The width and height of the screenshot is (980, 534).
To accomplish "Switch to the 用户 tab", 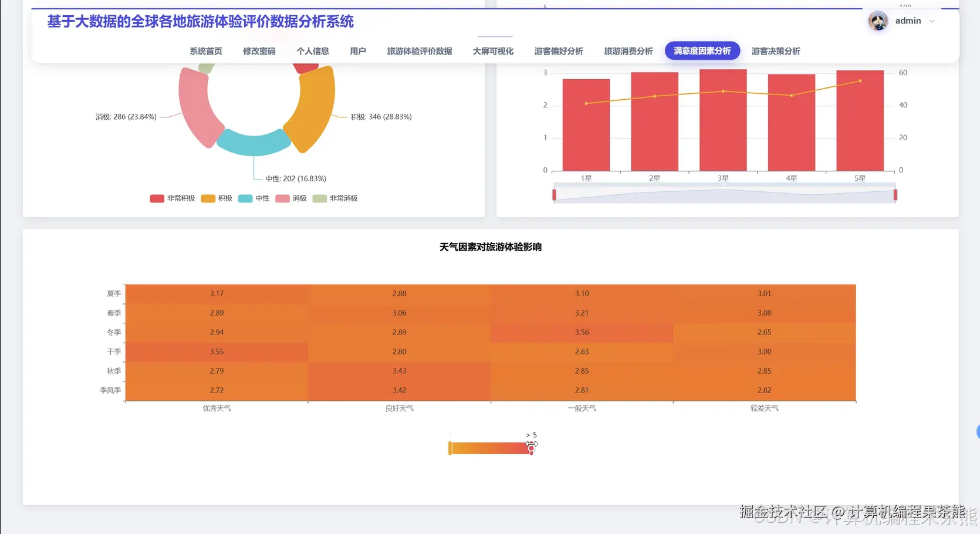I will [x=358, y=51].
